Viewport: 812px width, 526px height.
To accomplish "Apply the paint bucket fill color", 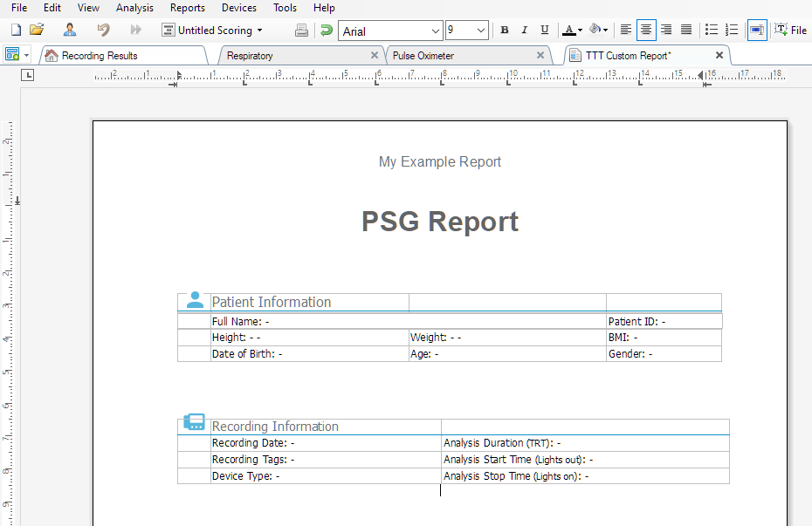I will click(x=595, y=30).
